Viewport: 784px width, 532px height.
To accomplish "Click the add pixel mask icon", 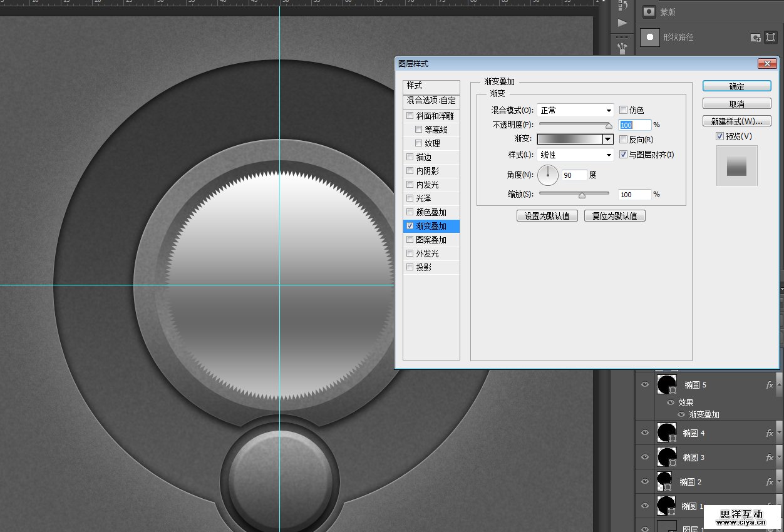I will [756, 38].
